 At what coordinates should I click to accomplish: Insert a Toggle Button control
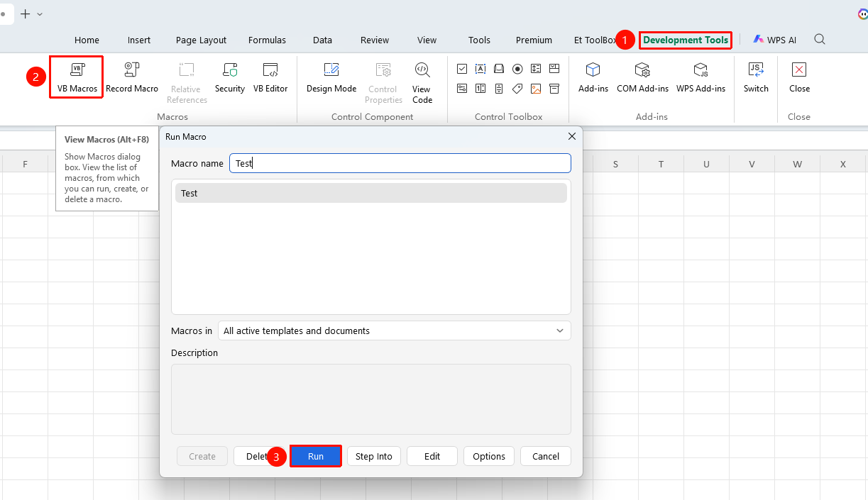click(462, 89)
